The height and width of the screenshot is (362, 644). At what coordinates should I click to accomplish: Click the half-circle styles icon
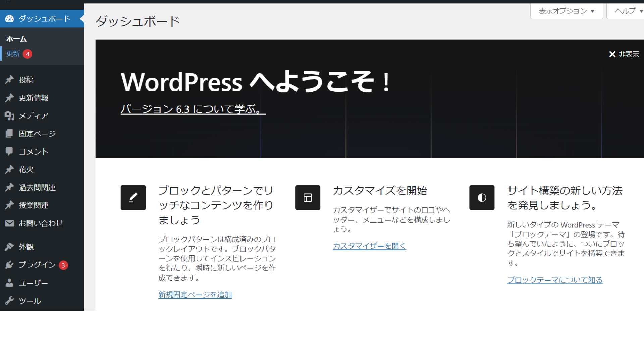pyautogui.click(x=482, y=198)
